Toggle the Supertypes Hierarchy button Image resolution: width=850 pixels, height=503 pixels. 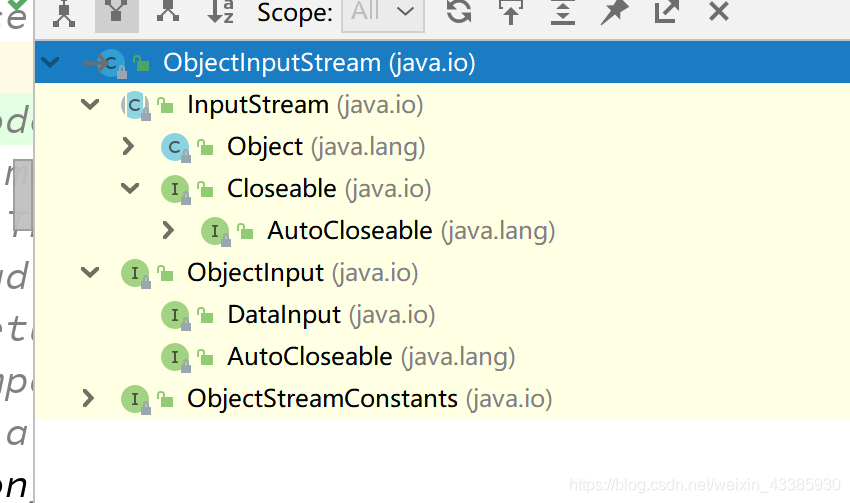click(117, 12)
